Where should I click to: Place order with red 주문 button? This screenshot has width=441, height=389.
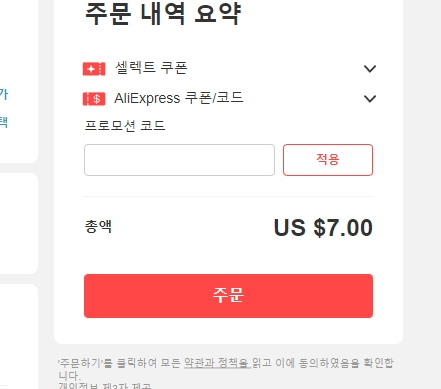228,296
